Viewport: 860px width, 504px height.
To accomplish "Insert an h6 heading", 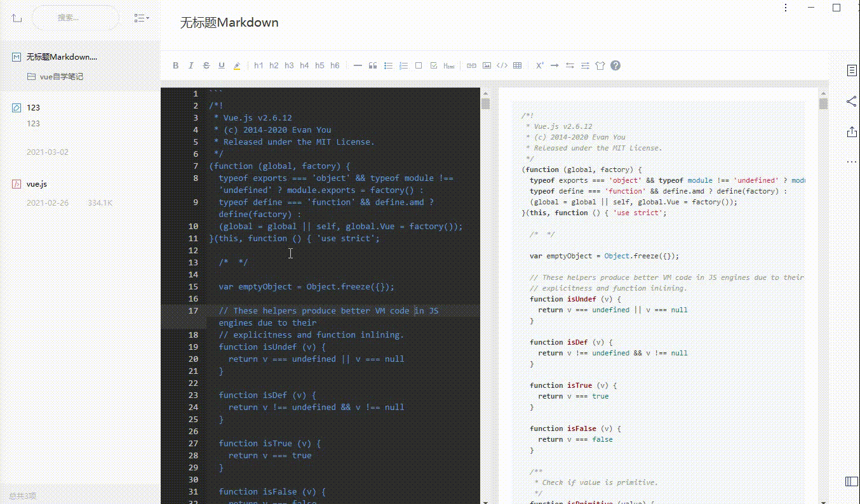I will [335, 65].
